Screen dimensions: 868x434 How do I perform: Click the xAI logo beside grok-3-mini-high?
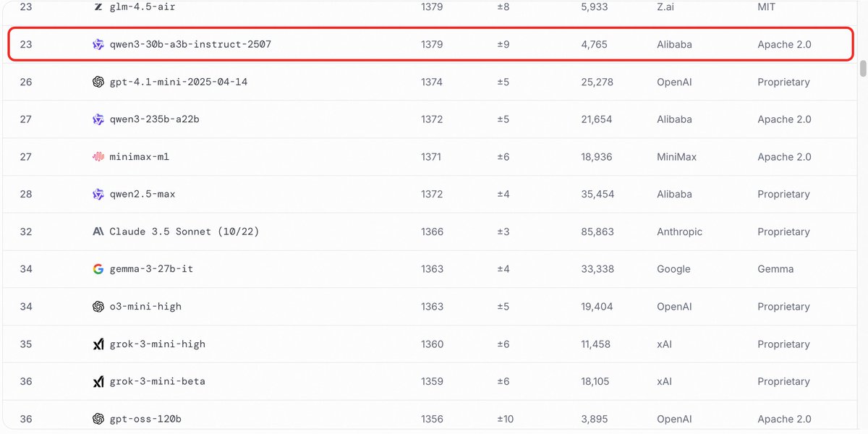(x=98, y=344)
